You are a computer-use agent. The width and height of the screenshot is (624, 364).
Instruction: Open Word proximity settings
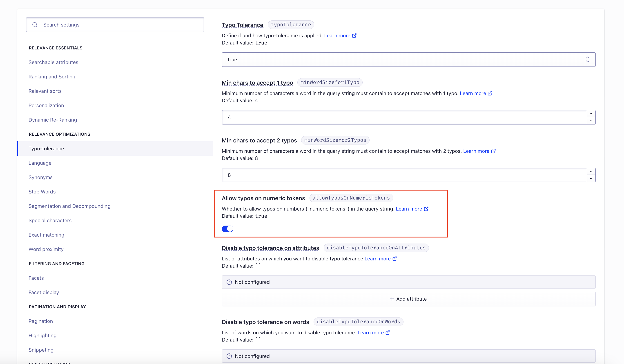(x=46, y=249)
